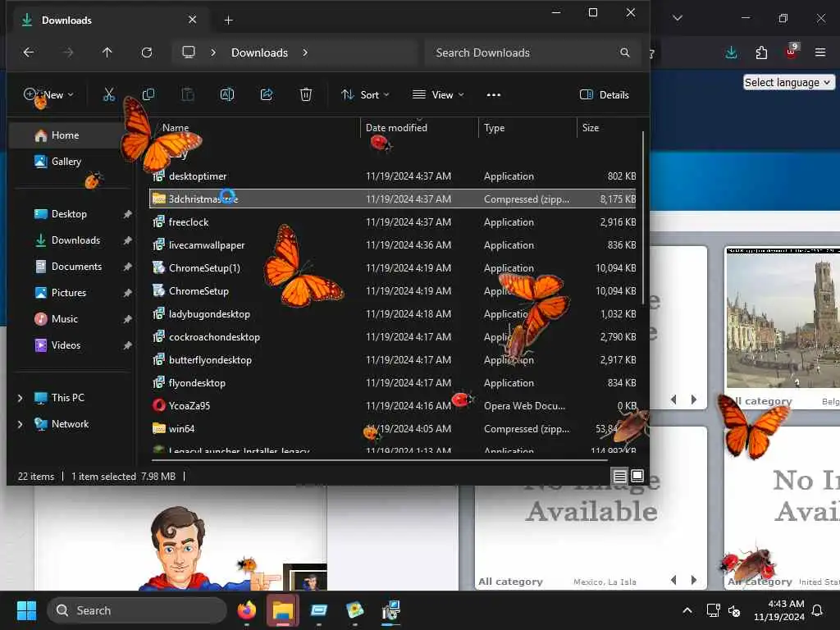Image resolution: width=840 pixels, height=630 pixels.
Task: Click the Rename icon in toolbar
Action: (227, 95)
